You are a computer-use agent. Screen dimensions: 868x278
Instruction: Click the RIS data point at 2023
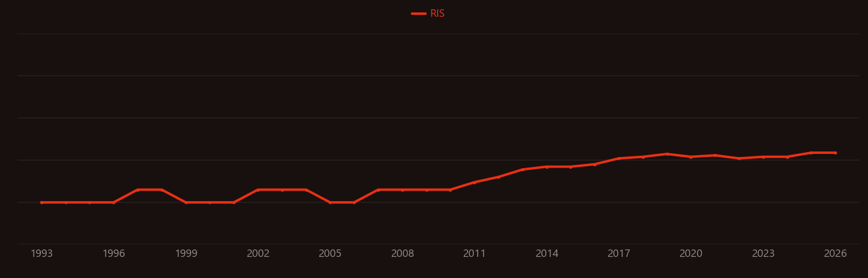click(763, 157)
